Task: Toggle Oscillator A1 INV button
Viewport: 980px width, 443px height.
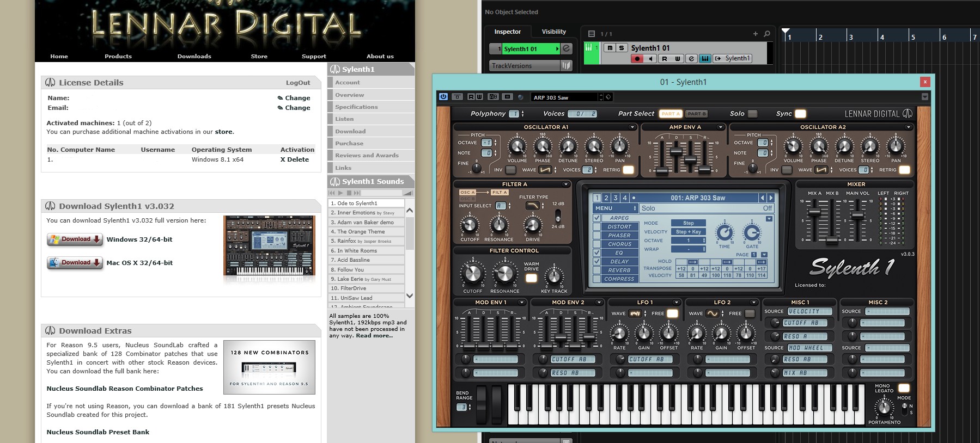Action: [x=511, y=170]
